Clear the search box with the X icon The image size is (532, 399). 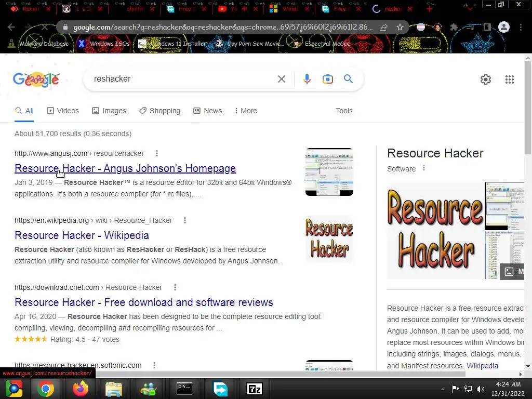click(x=281, y=79)
